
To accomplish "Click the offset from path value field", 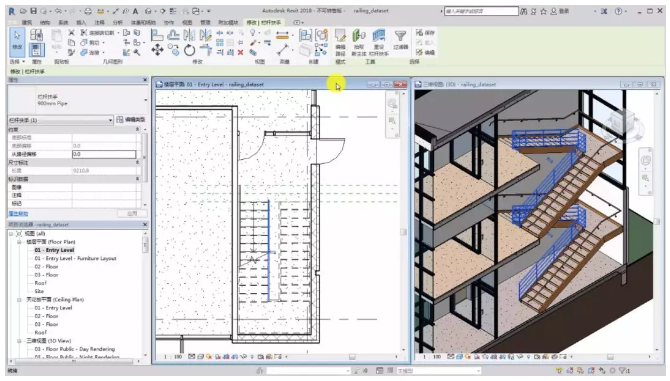I will (x=104, y=154).
